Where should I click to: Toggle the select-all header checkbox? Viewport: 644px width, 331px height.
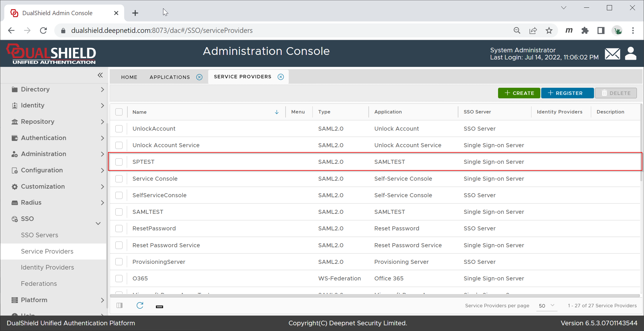(x=119, y=112)
